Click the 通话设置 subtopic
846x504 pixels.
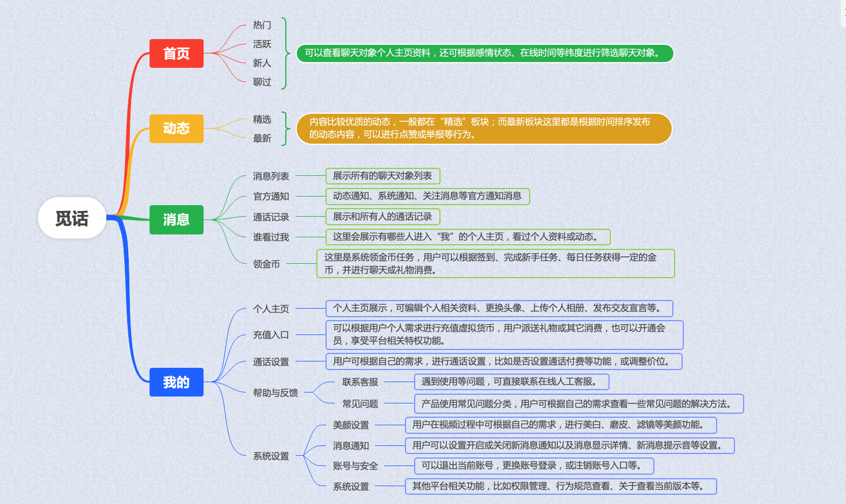(x=271, y=362)
